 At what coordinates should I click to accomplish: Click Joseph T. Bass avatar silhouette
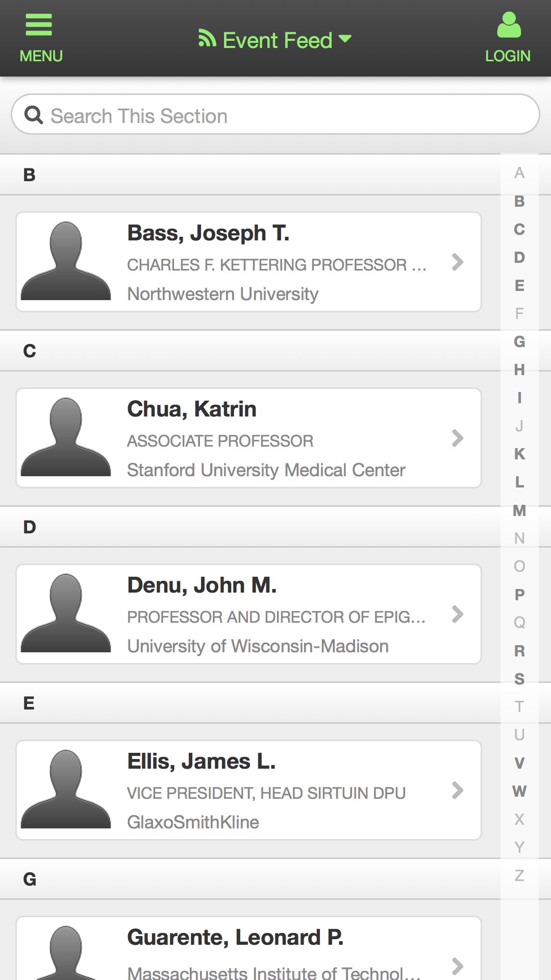pyautogui.click(x=66, y=261)
